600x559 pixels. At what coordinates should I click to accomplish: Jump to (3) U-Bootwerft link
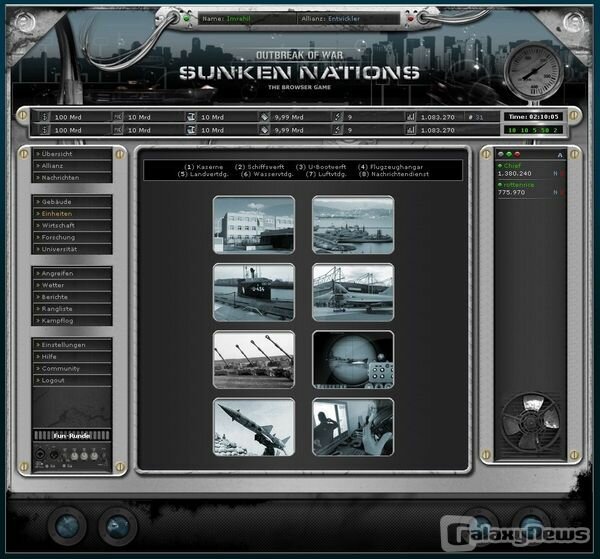tap(321, 167)
